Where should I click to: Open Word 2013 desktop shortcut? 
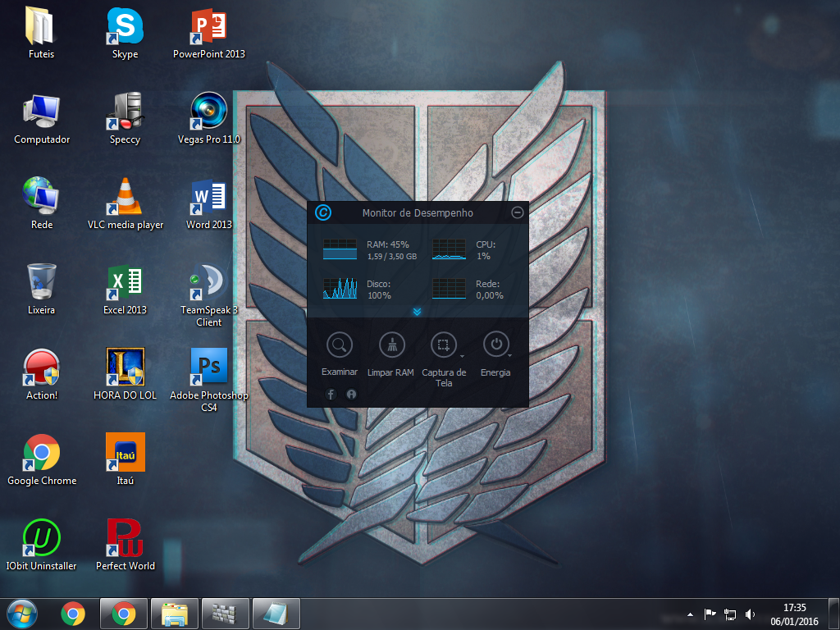click(x=209, y=203)
